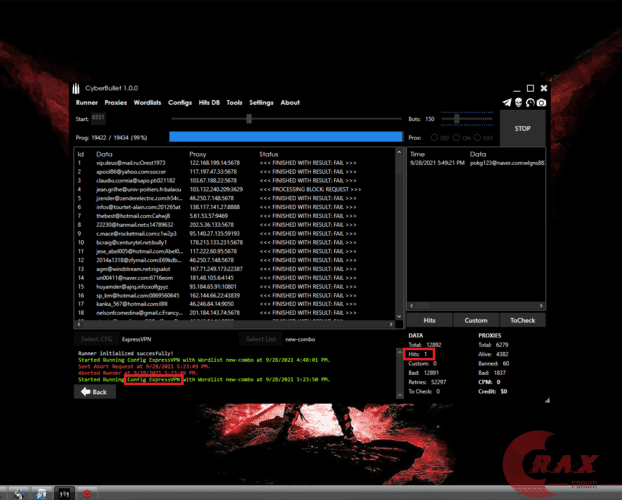Click the Bad: 12891 data statistic
Viewport: 622px width, 500px height.
pos(423,373)
